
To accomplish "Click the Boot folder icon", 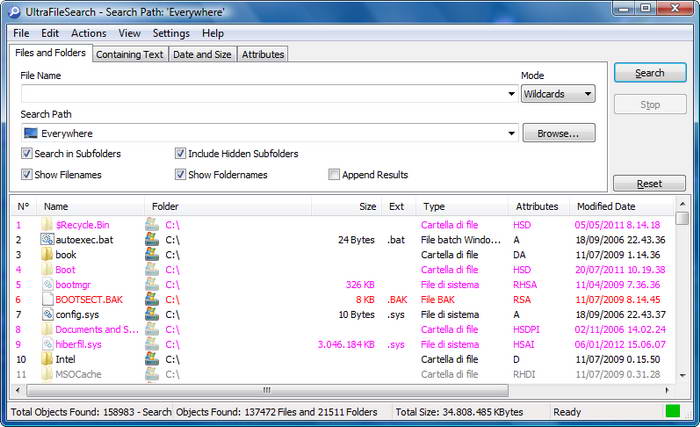I will [47, 269].
